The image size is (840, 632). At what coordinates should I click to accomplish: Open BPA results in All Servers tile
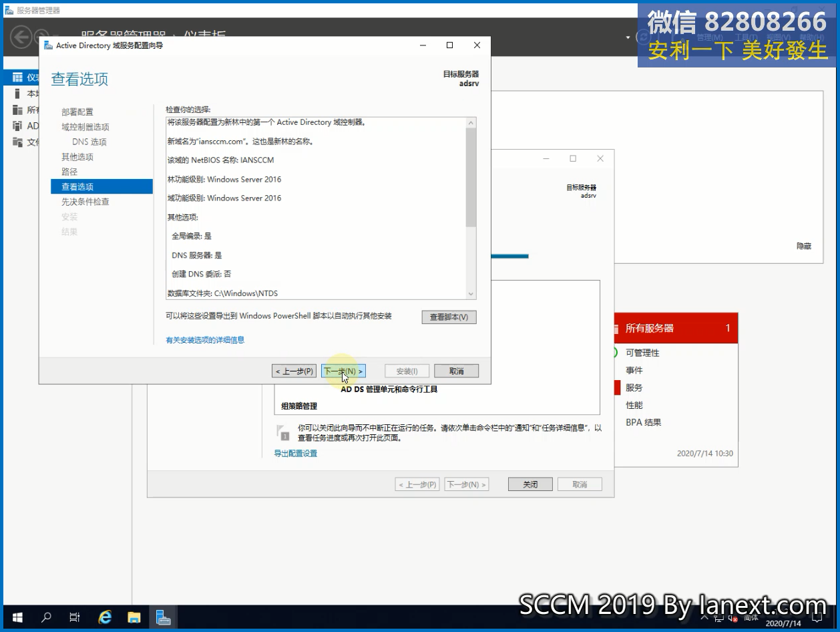pyautogui.click(x=644, y=422)
